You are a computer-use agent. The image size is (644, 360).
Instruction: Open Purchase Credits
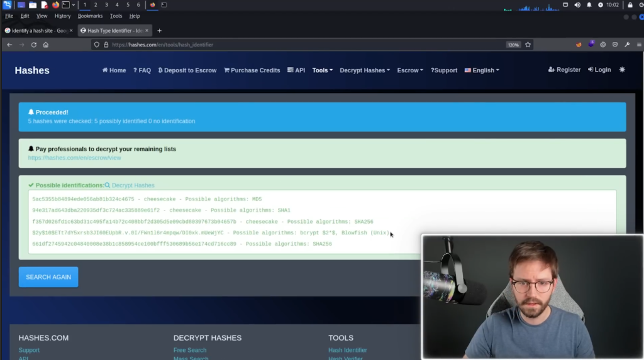pos(252,70)
